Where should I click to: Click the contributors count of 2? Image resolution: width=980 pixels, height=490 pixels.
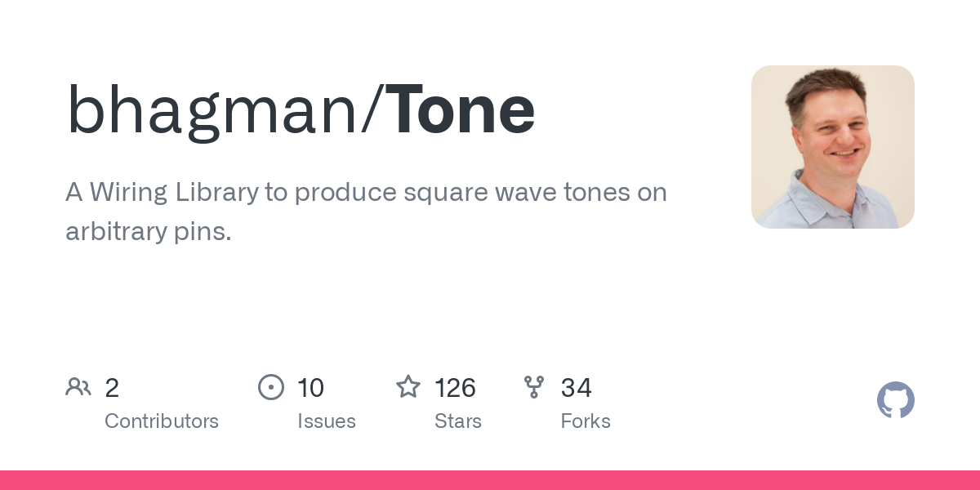(112, 388)
